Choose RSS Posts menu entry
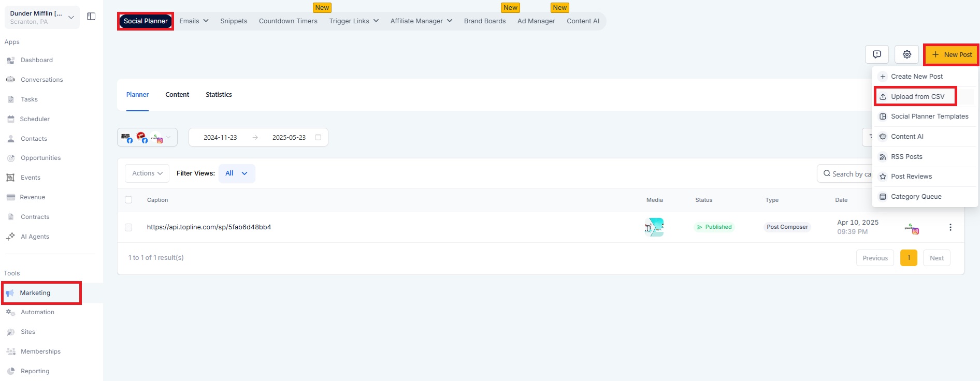The width and height of the screenshot is (980, 381). point(925,157)
